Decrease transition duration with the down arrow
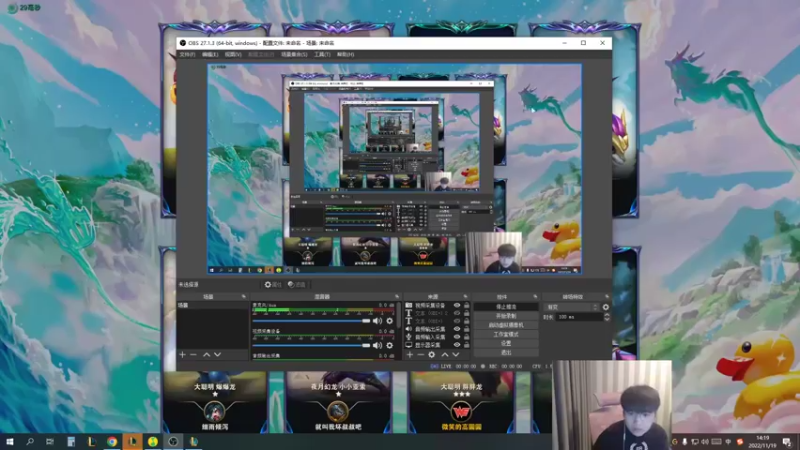The width and height of the screenshot is (800, 450). click(x=607, y=319)
